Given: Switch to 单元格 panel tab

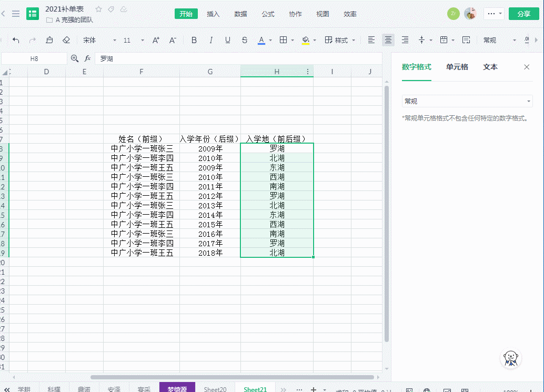Looking at the screenshot, I should (457, 67).
